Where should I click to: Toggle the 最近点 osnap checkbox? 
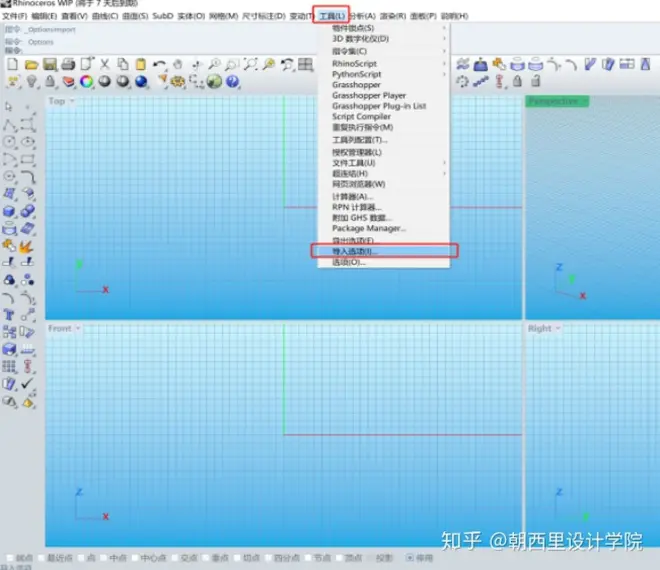(41, 558)
